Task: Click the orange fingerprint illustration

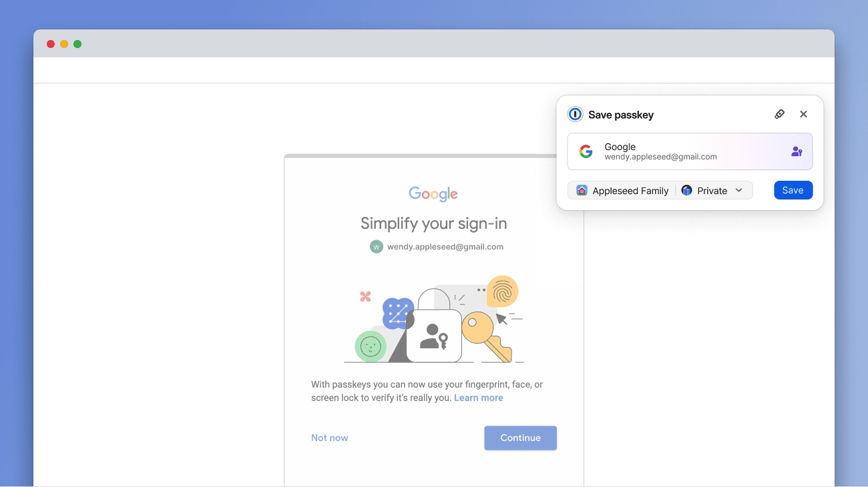Action: (502, 291)
